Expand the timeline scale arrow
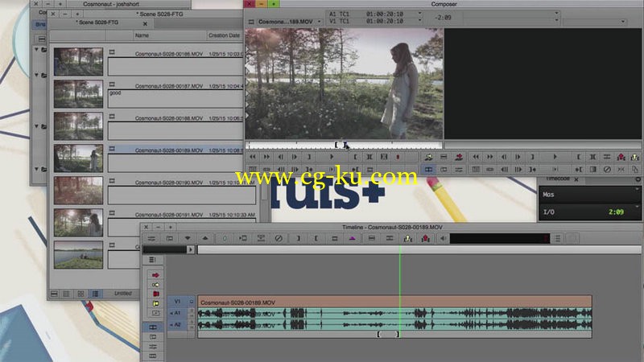The width and height of the screenshot is (644, 362). pos(190,249)
